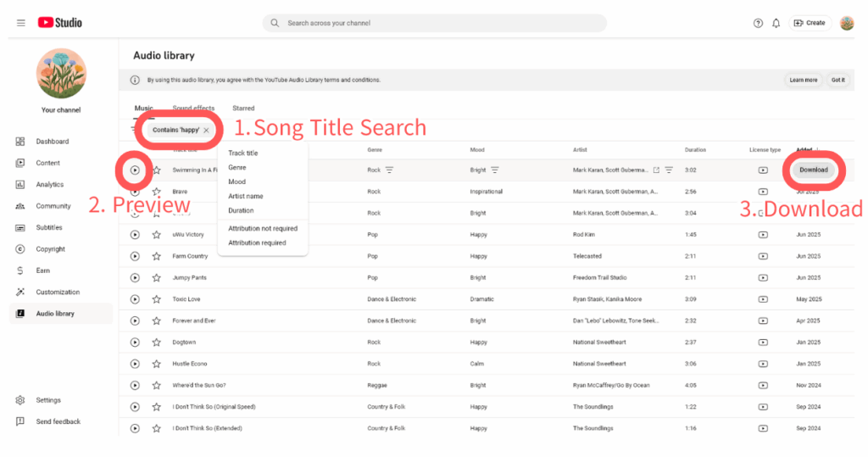This screenshot has width=868, height=457.
Task: Filter by Rock genre icon in first row
Action: point(389,170)
